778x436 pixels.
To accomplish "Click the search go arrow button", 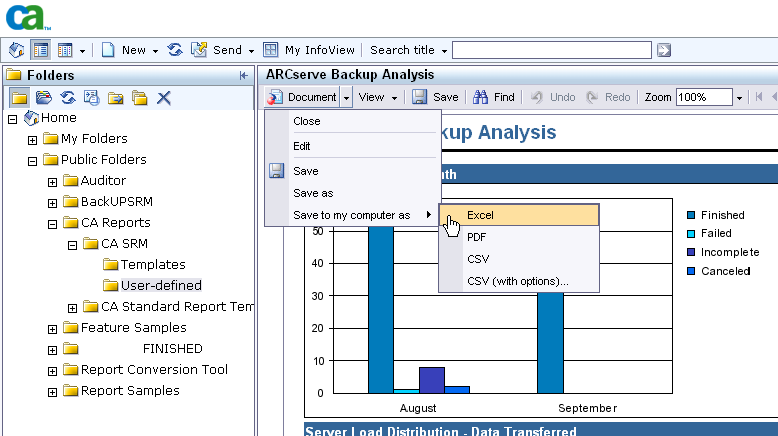I will point(664,49).
